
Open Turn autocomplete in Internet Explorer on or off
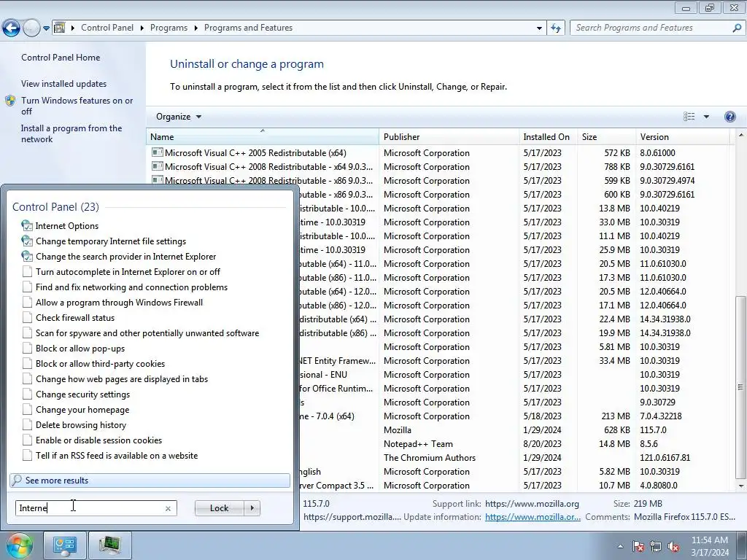tap(128, 272)
